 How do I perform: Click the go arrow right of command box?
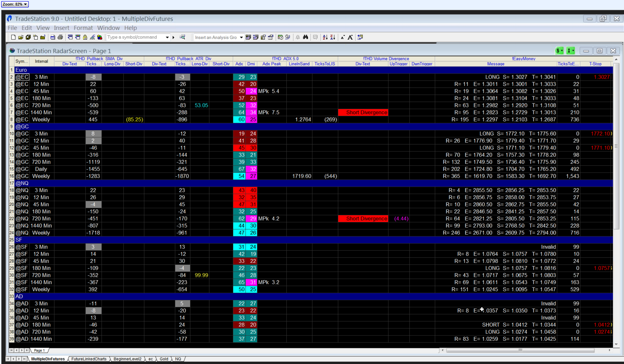(173, 37)
